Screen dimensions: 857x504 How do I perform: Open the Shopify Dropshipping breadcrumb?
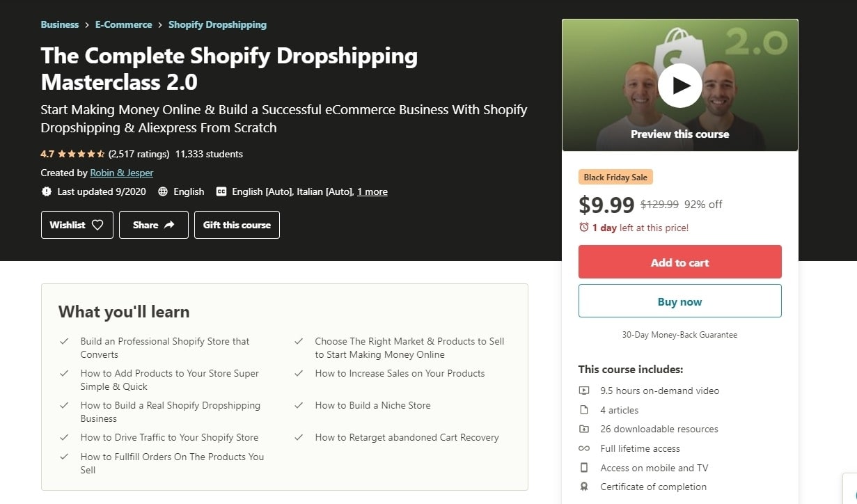(x=217, y=24)
